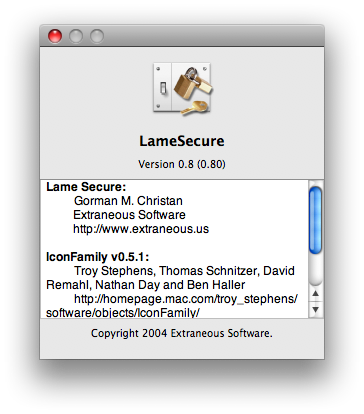Click the scroll down arrow in the credits
The width and height of the screenshot is (364, 414).
(315, 309)
